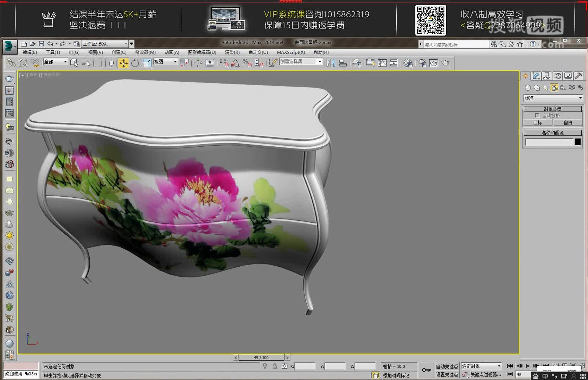Screen dimensions: 588x380
Task: Switch to Lights category in Create panel
Action: [545, 88]
